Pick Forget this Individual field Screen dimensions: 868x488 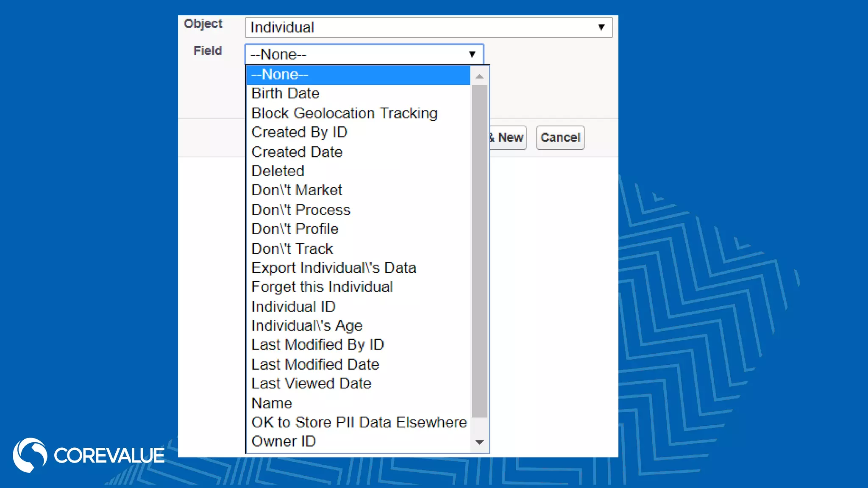322,287
